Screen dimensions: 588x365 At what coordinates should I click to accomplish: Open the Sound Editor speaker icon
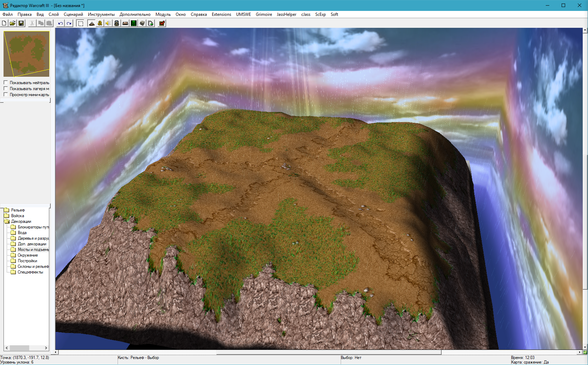coord(108,23)
